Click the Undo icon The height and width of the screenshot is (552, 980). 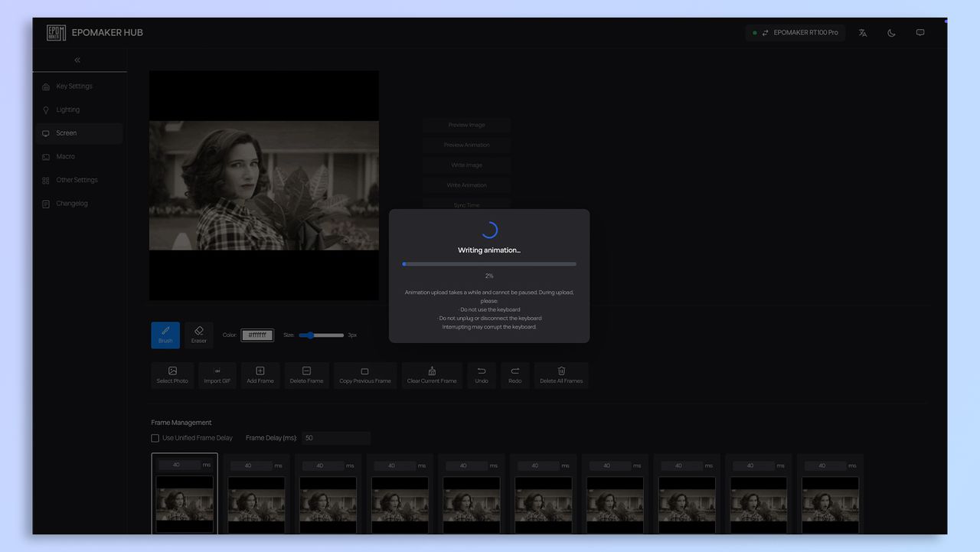click(x=482, y=371)
